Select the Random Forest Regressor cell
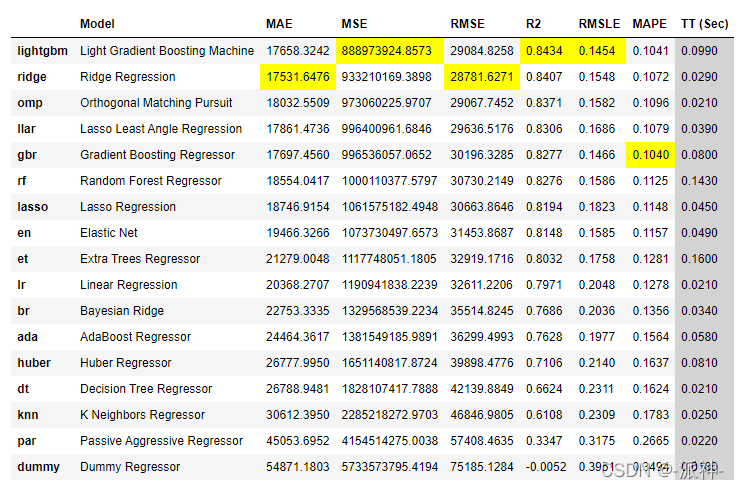Screen dimensions: 739x489 [150, 180]
